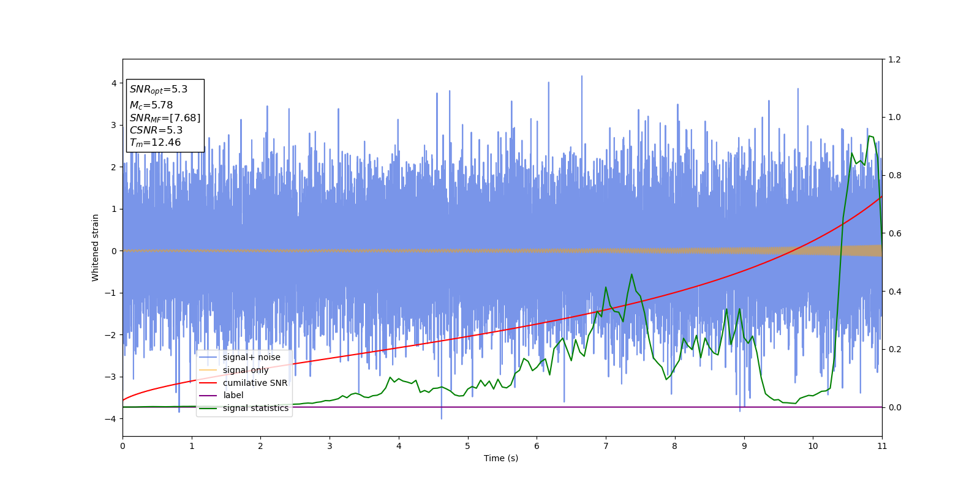Click the x-axis tick label 11
This screenshot has height=490, width=980.
882,446
